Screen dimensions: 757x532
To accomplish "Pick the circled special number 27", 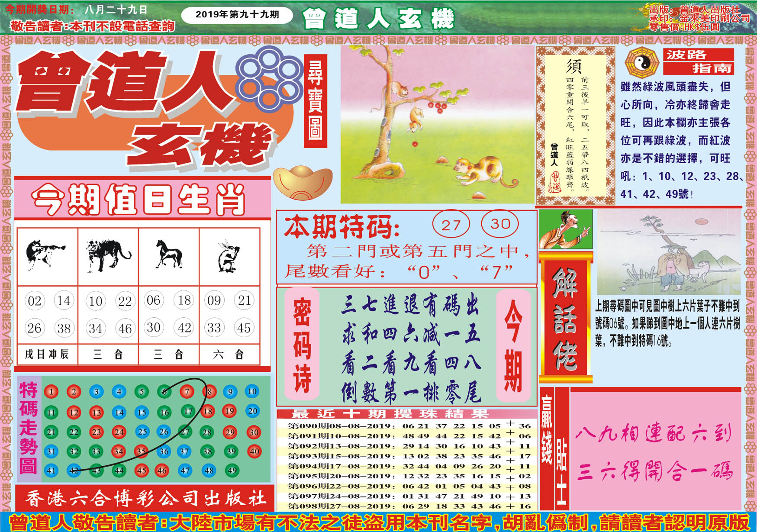I will pyautogui.click(x=451, y=224).
